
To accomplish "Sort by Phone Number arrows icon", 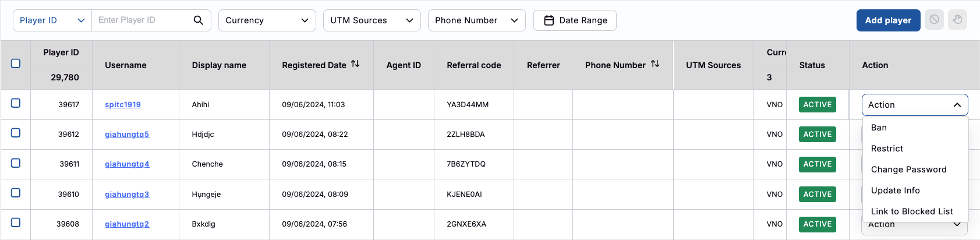I will point(655,64).
